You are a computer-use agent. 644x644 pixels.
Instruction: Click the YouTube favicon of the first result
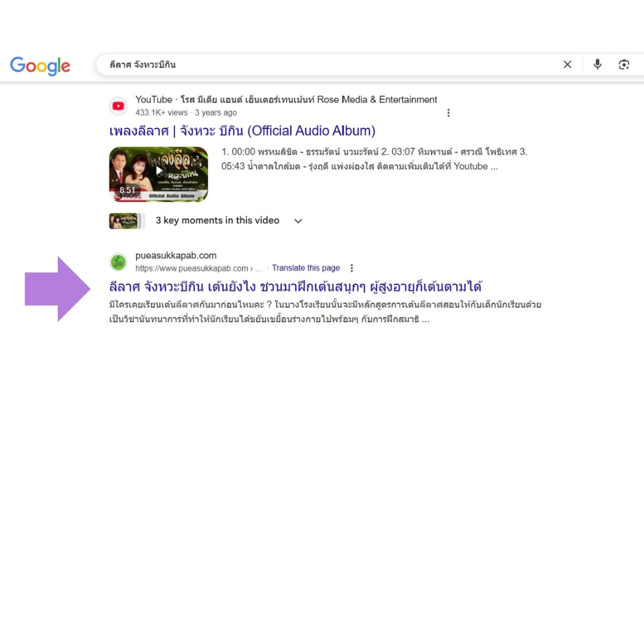(x=118, y=106)
